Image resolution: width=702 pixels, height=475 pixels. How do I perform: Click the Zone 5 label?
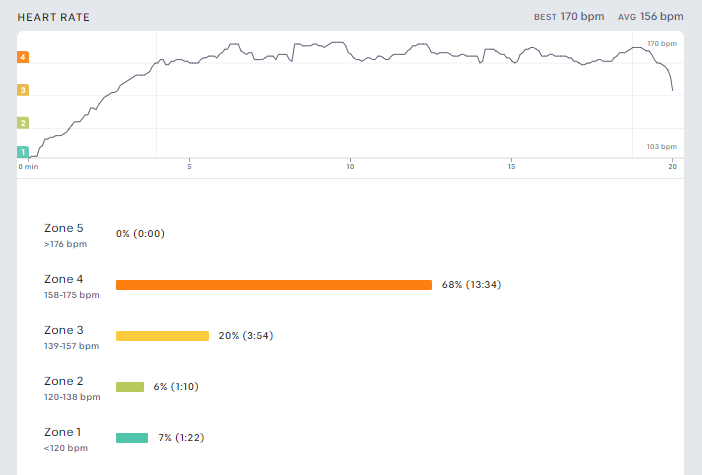(x=64, y=228)
